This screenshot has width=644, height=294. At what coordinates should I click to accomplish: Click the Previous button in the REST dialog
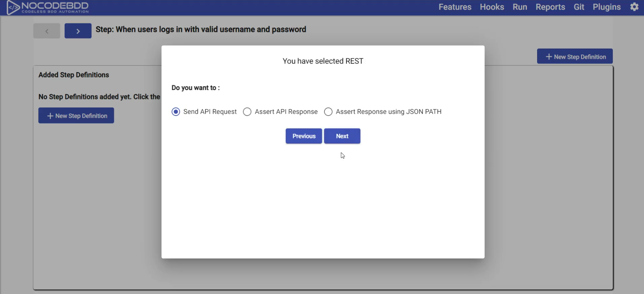(x=303, y=136)
